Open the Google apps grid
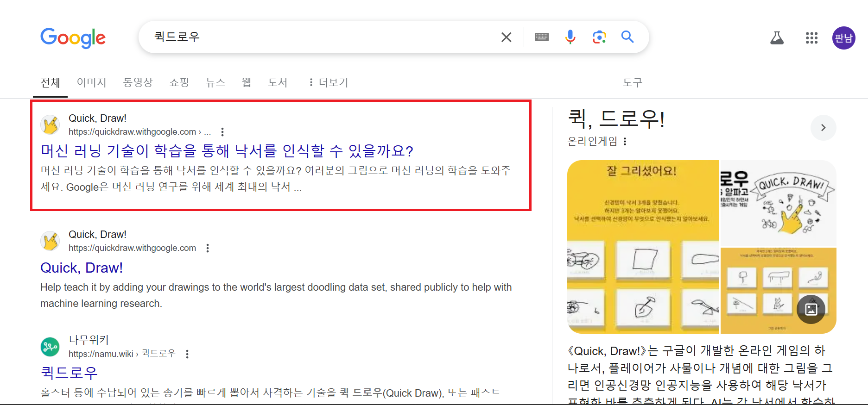The width and height of the screenshot is (868, 405). pos(811,38)
